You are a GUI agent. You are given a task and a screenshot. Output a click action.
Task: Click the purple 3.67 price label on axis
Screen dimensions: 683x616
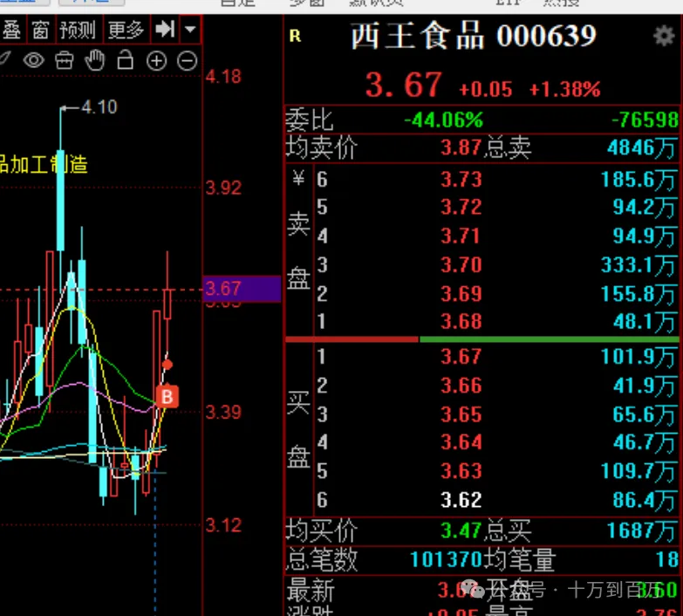pos(242,289)
